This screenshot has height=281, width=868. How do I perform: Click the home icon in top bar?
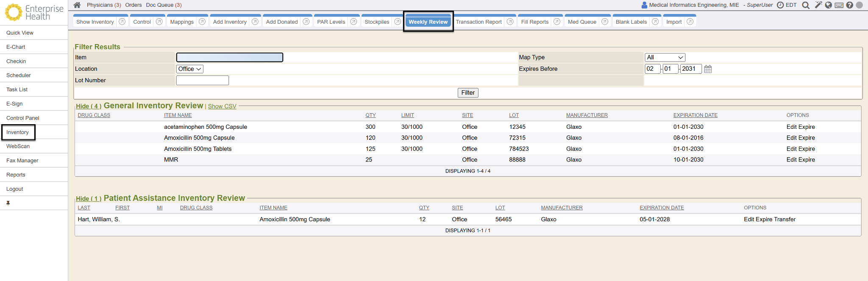pos(77,5)
